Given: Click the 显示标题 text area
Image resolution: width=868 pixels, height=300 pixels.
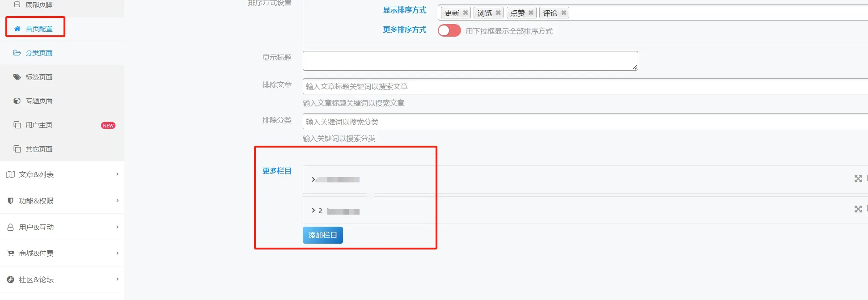Looking at the screenshot, I should pos(470,61).
